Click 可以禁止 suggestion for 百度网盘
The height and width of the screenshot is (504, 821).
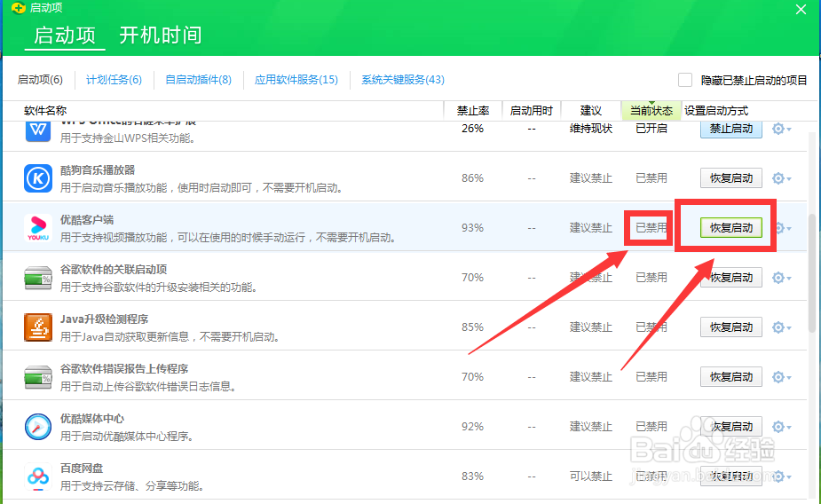pos(590,476)
